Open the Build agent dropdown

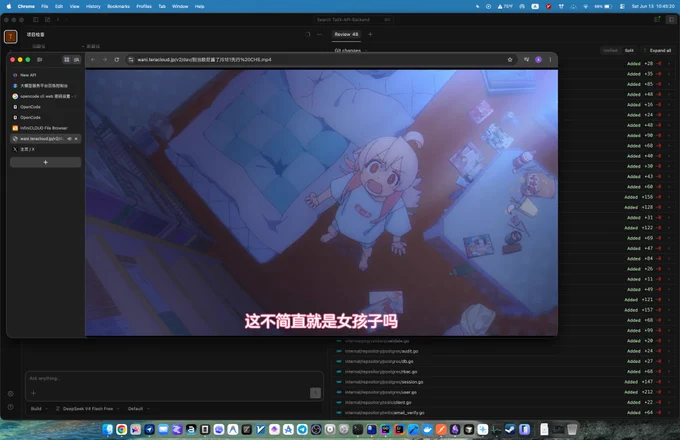click(x=39, y=408)
